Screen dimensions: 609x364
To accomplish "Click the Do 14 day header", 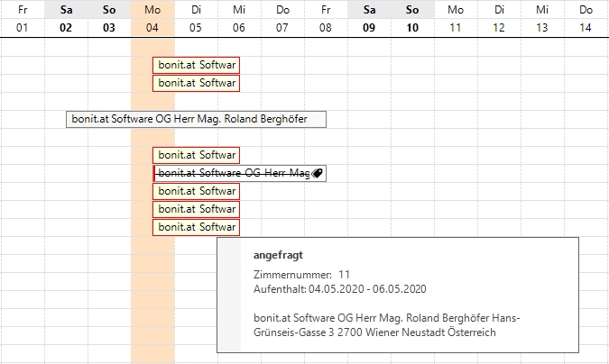I will tap(586, 18).
